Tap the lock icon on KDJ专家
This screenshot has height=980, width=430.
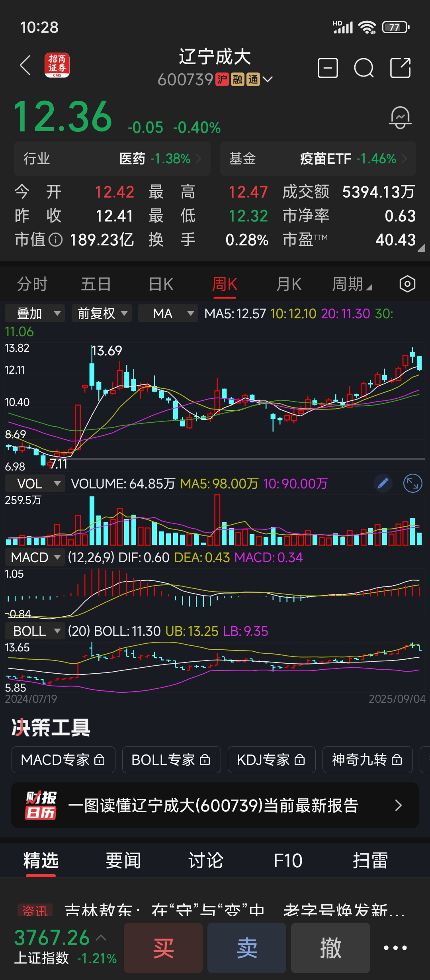pos(299,760)
